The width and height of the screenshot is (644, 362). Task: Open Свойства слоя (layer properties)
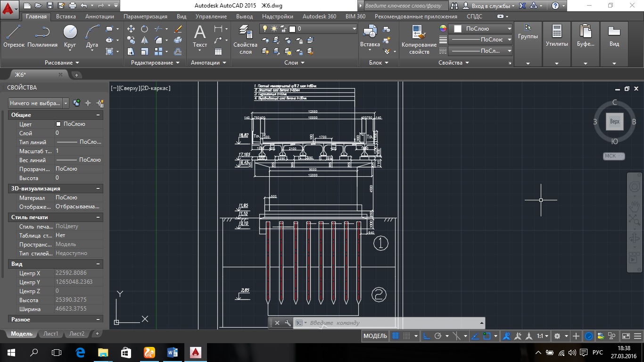tap(246, 40)
